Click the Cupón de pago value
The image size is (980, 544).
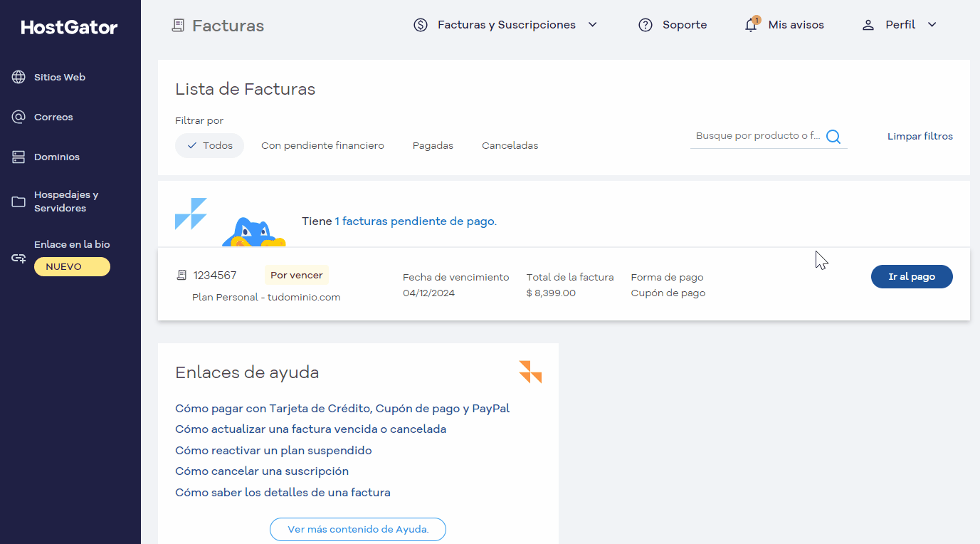pos(668,293)
